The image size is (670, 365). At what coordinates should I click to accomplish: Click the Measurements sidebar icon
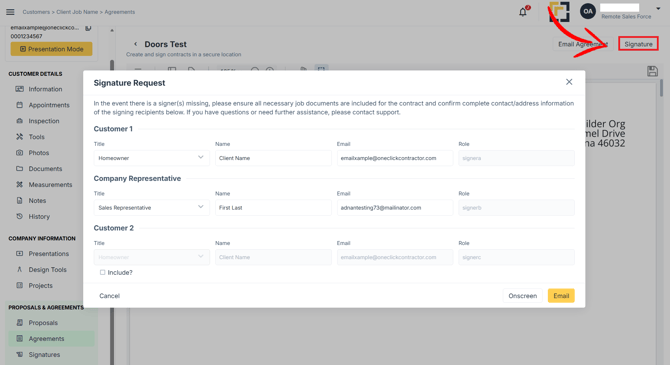click(x=20, y=185)
